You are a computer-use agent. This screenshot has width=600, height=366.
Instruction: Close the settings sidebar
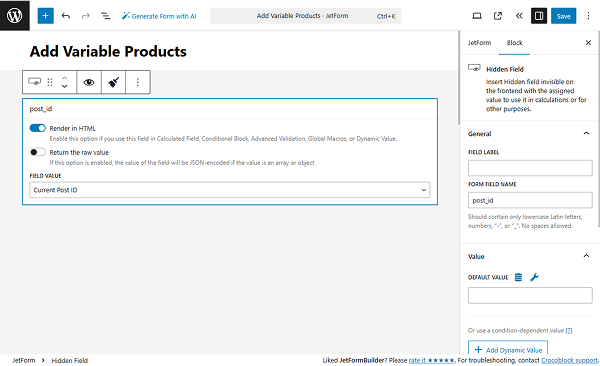coord(588,42)
